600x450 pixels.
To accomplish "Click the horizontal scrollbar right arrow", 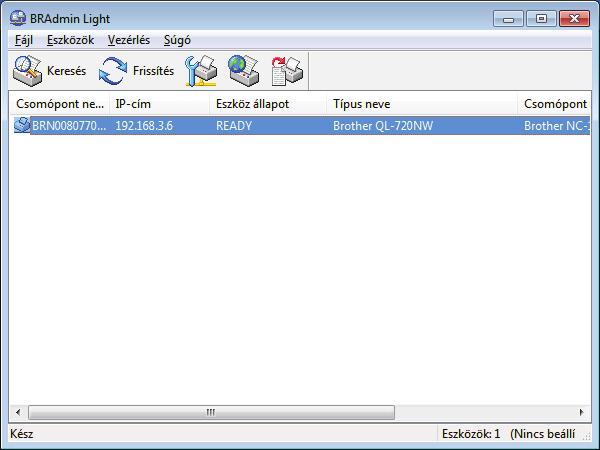I will (x=582, y=412).
